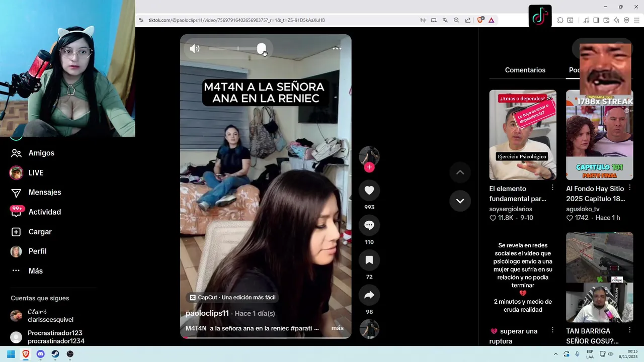644x362 pixels.
Task: Click the browser address bar URL
Action: (x=236, y=20)
